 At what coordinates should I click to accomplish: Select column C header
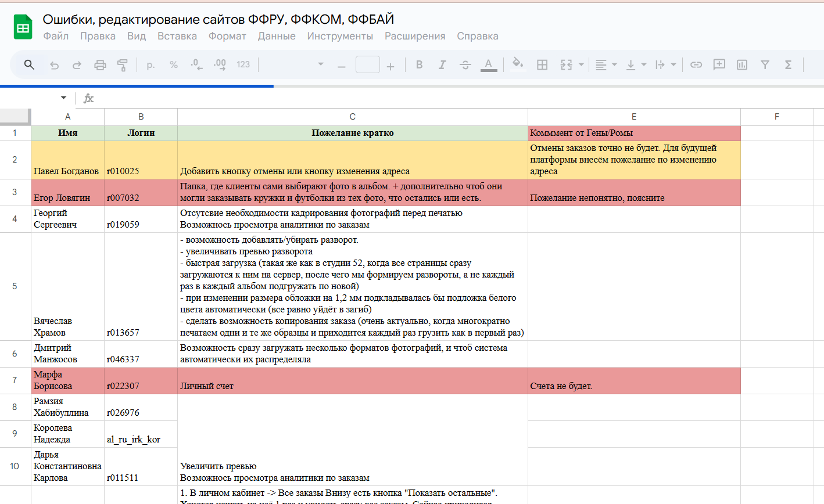pos(353,117)
